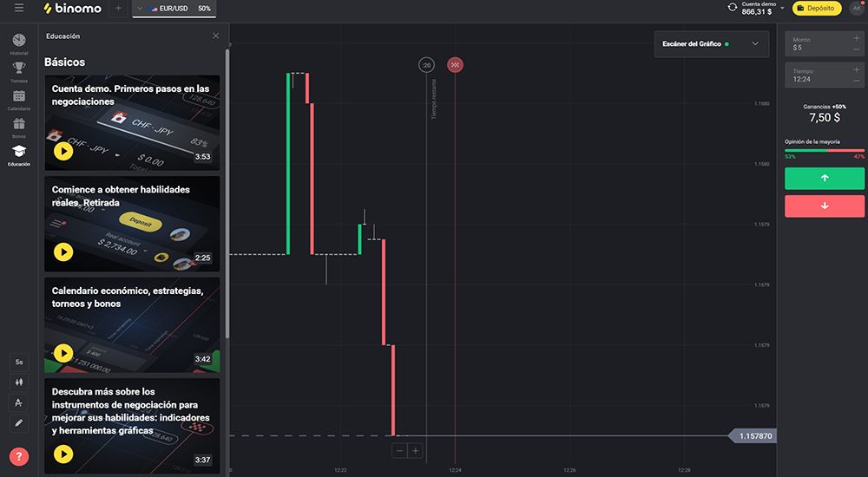Zoom out the chart with minus button
Viewport: 868px width, 477px height.
pos(398,450)
